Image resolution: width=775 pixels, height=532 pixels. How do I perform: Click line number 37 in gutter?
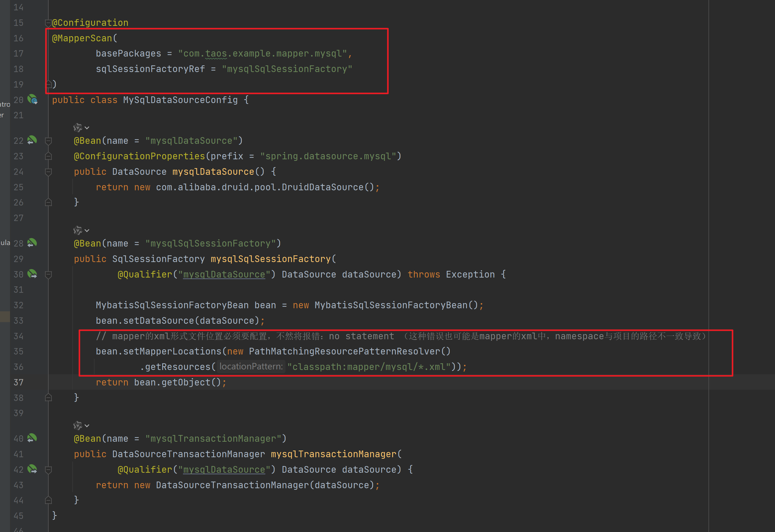point(18,382)
